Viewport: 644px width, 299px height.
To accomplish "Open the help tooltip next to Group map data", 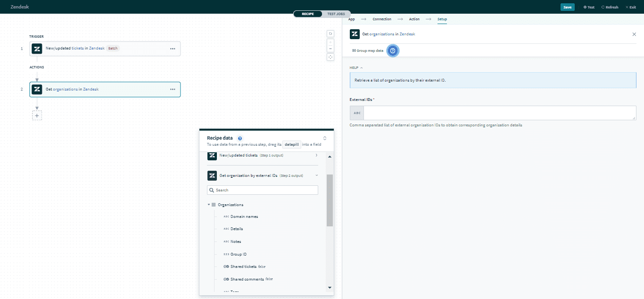I will pyautogui.click(x=393, y=50).
